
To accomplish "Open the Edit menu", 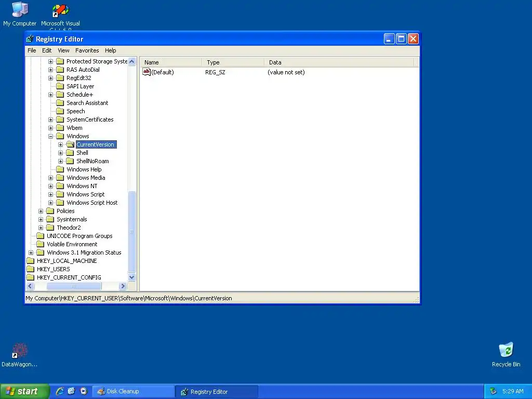I will 47,50.
